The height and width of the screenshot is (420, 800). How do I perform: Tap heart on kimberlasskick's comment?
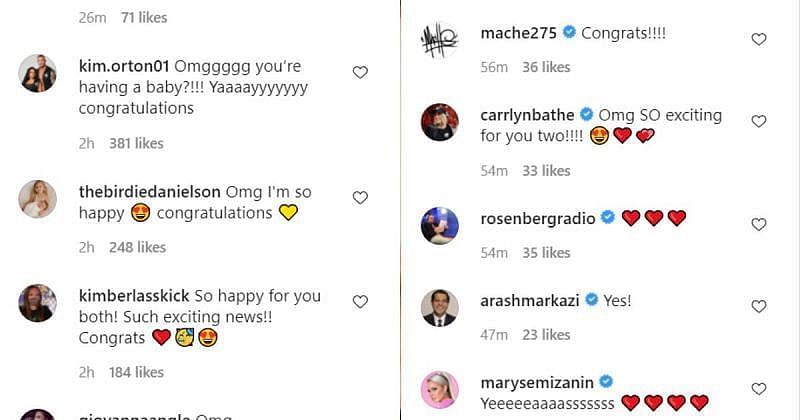360,302
